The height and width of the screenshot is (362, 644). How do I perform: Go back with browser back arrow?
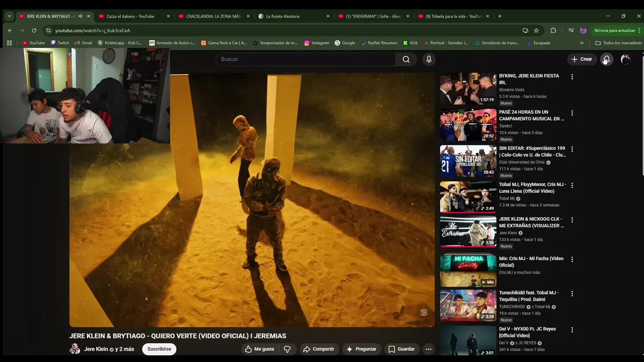pyautogui.click(x=10, y=30)
